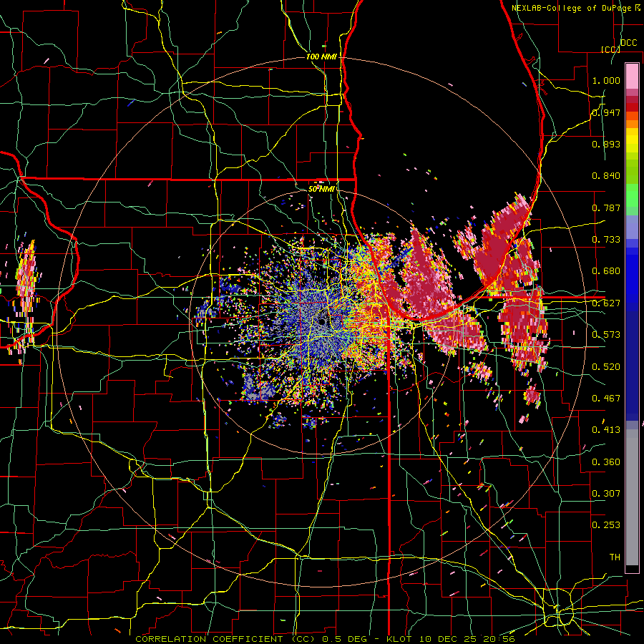Viewport: 644px width, 644px height.
Task: Select the 0.627 color scale value
Action: click(x=606, y=303)
